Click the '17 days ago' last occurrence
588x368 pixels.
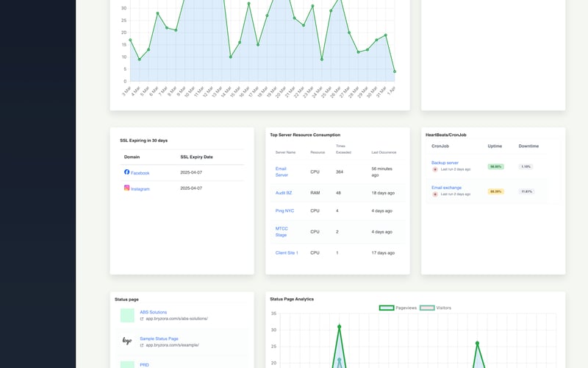(383, 252)
